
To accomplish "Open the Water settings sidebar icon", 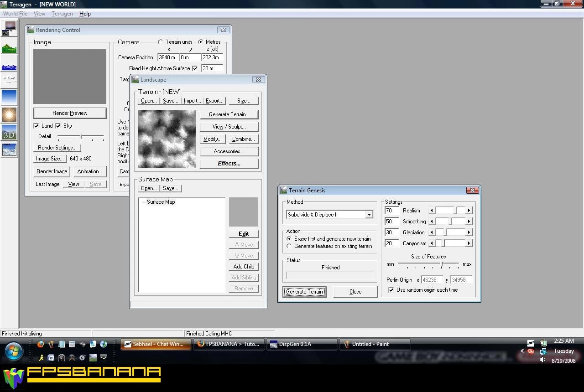I will coord(9,66).
